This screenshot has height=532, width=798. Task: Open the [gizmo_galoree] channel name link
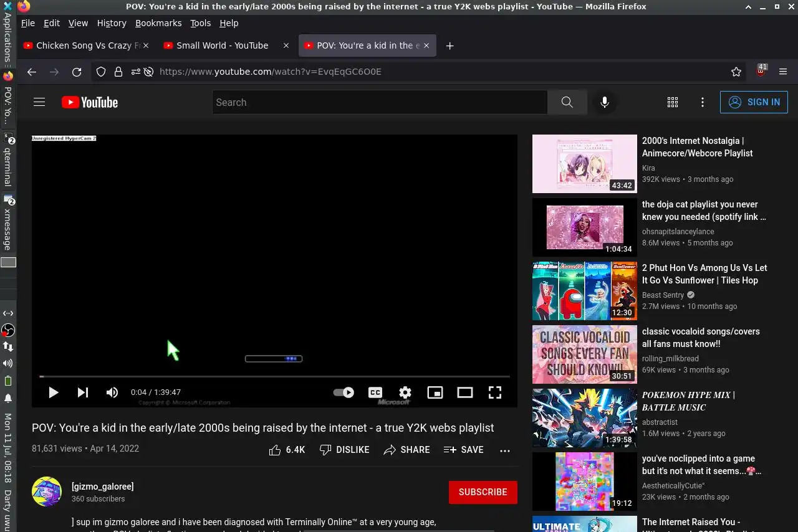click(103, 487)
